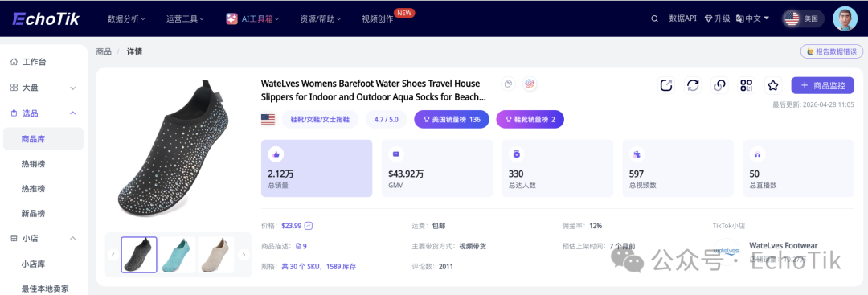
Task: Open 数据分析 dropdown menu
Action: point(126,18)
